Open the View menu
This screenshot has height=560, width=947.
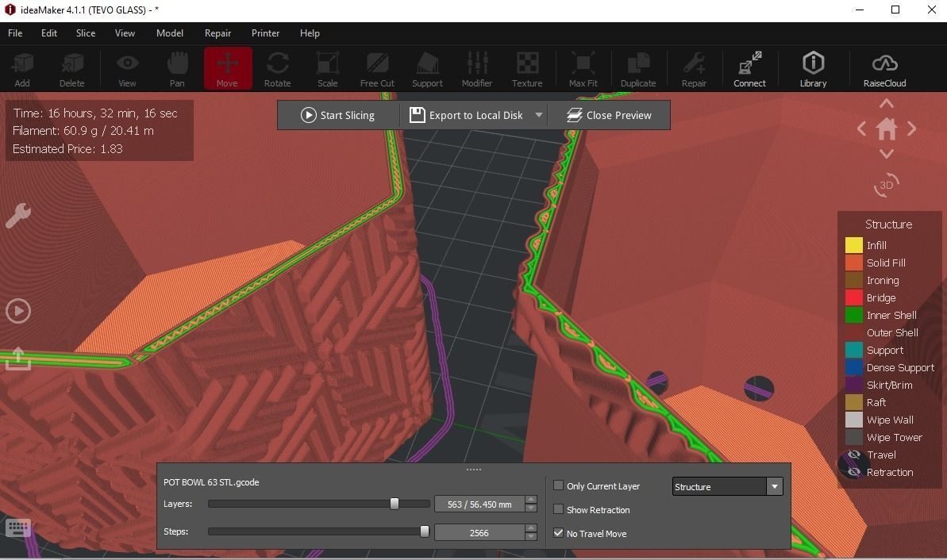[125, 33]
